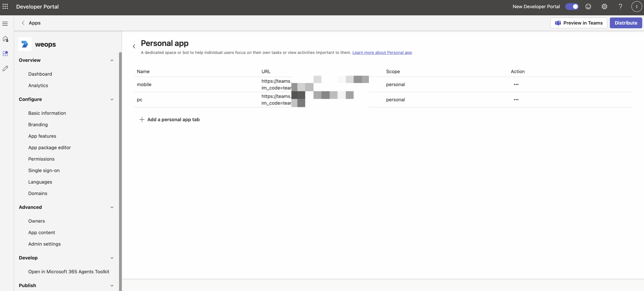Viewport: 644px width, 291px height.
Task: Collapse the Advanced section
Action: click(x=112, y=207)
